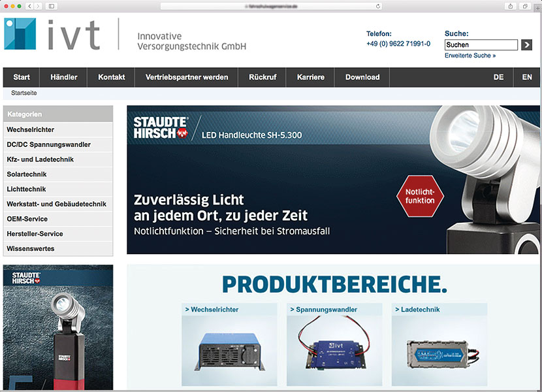Open the > Ladetechnik product area link
Image resolution: width=542 pixels, height=392 pixels.
[417, 309]
